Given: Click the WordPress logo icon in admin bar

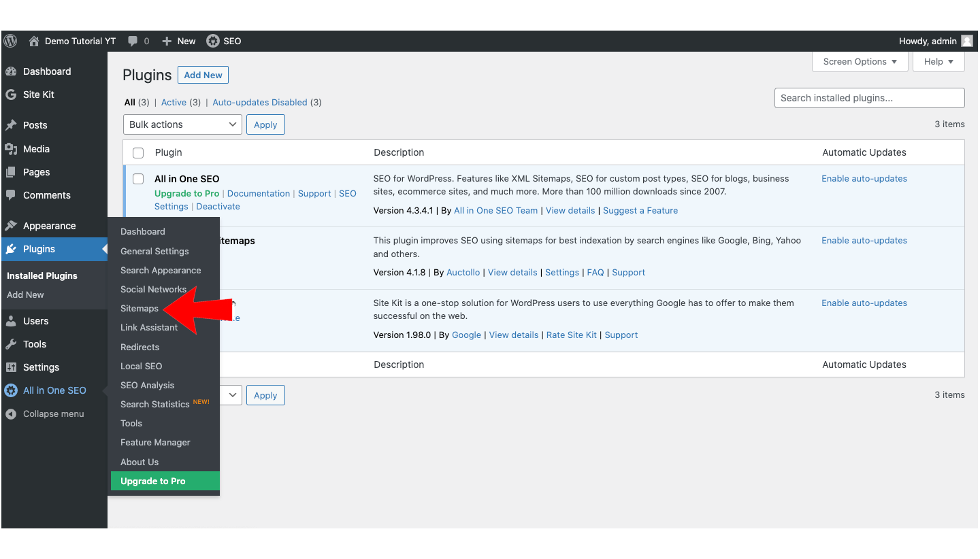Looking at the screenshot, I should pos(10,41).
